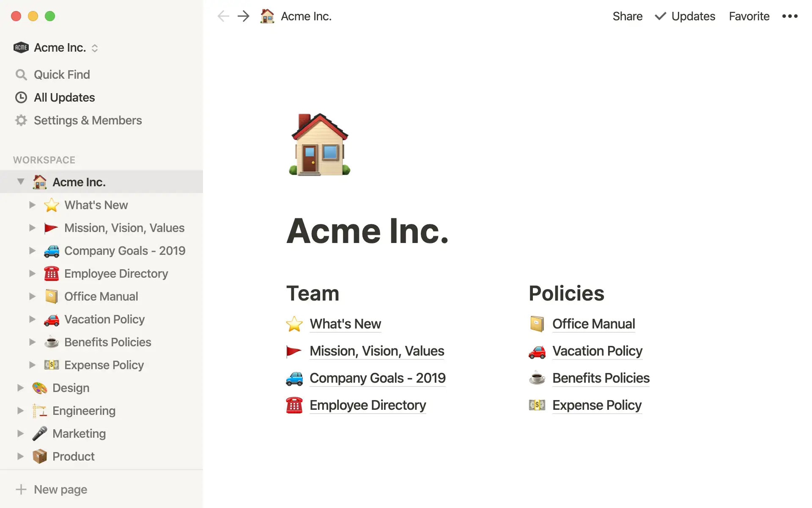Open Quick Find search

point(61,75)
